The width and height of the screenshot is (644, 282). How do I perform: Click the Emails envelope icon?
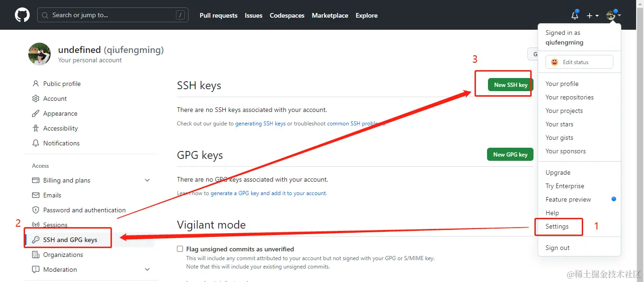36,195
